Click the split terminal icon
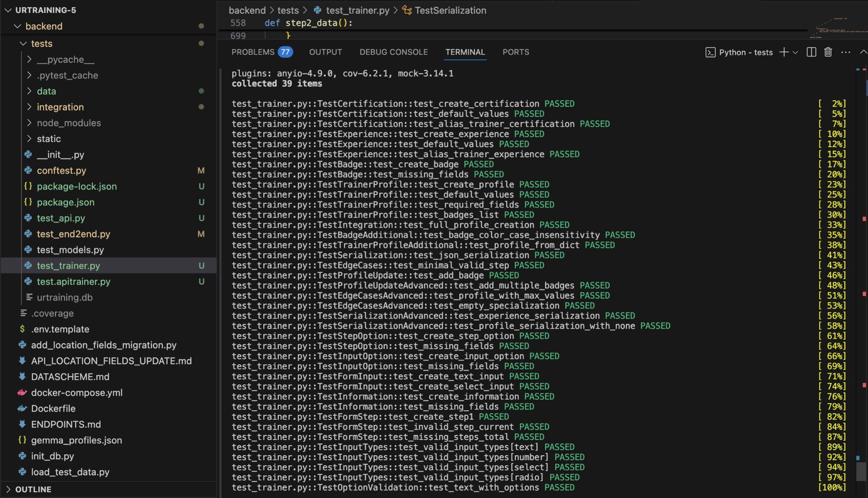 [x=811, y=52]
